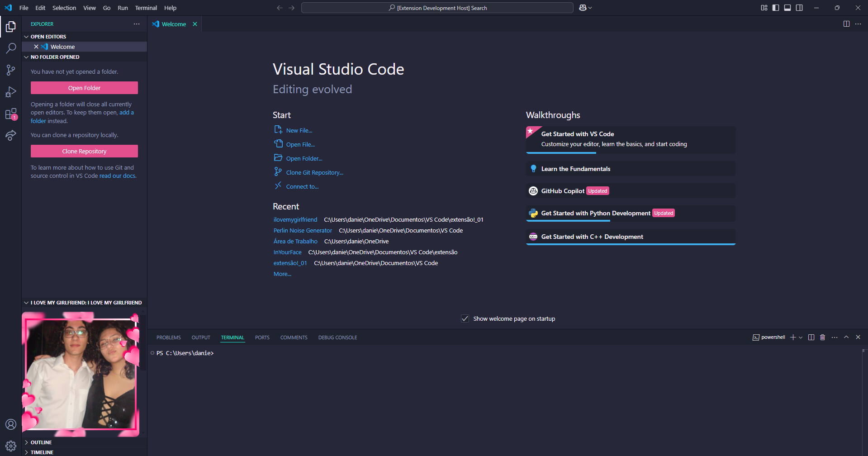The height and width of the screenshot is (456, 868).
Task: Open the terminal launch profile dropdown
Action: point(801,337)
